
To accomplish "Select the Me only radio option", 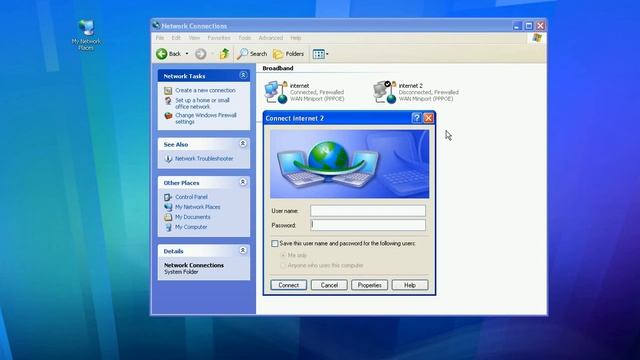I will click(283, 255).
